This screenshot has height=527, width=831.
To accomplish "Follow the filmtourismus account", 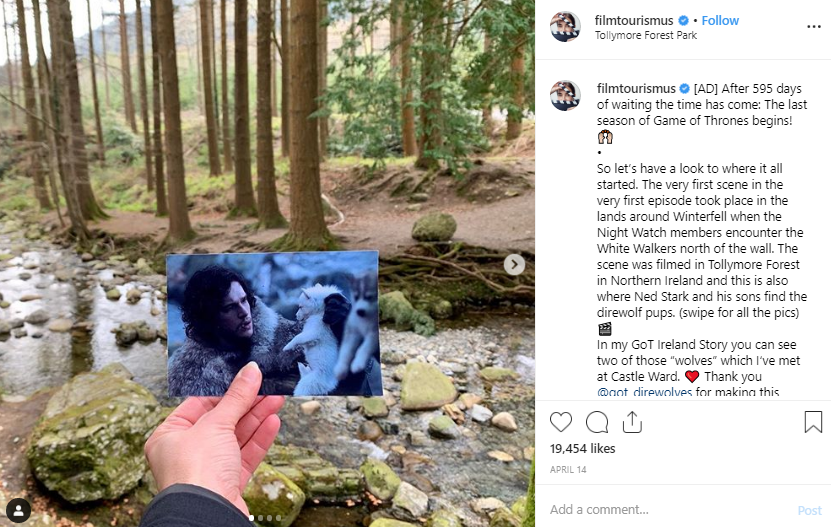I will point(720,20).
